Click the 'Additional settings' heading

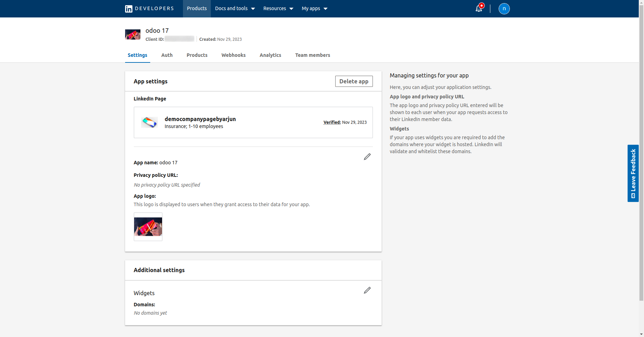[x=159, y=270]
